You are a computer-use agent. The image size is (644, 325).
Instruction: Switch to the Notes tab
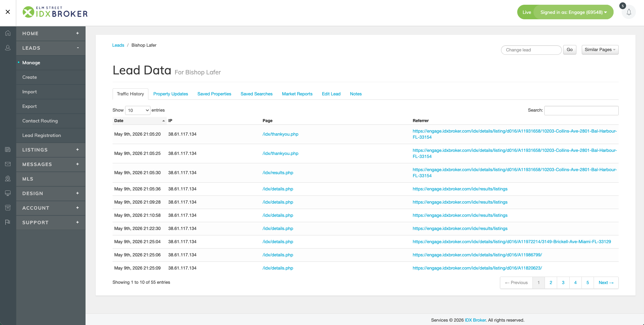pyautogui.click(x=356, y=94)
